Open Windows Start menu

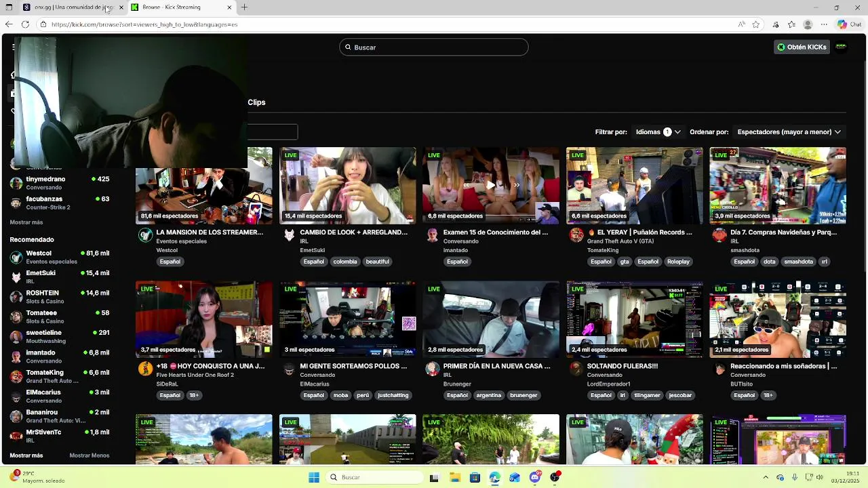[x=314, y=477]
